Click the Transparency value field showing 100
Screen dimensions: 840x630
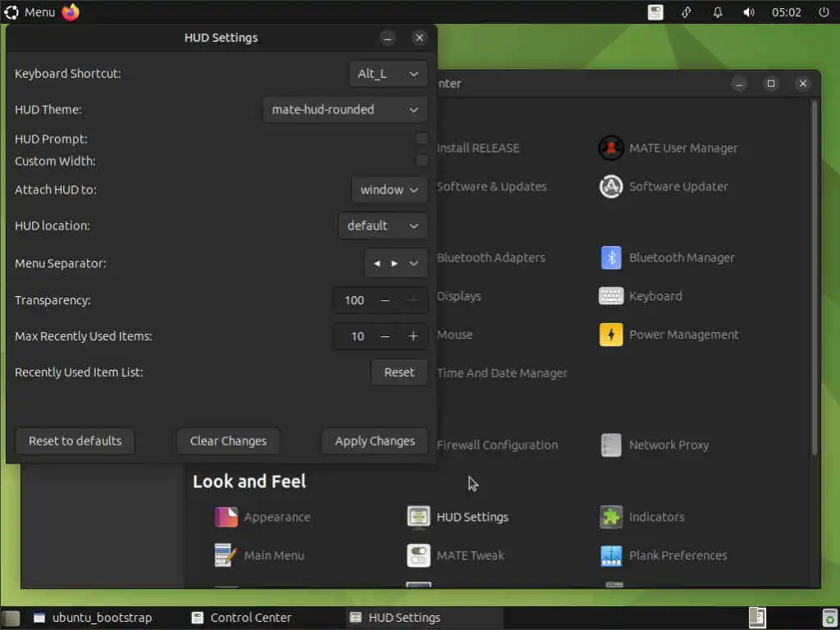[354, 300]
